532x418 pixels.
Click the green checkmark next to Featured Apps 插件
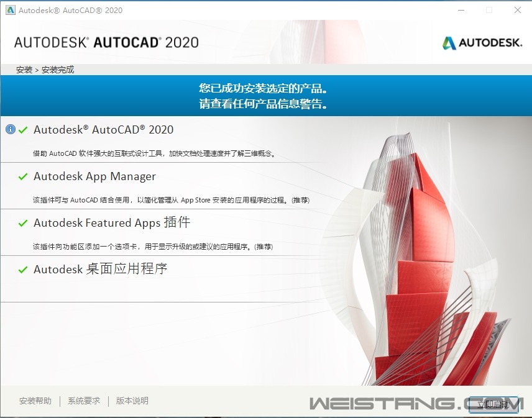coord(23,223)
